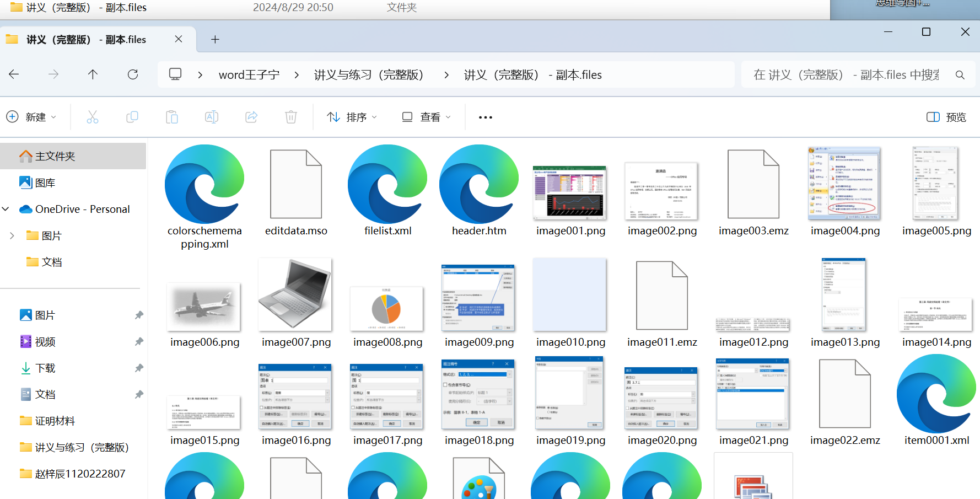
Task: Open the 赵梓辰1120222807 folder in sidebar
Action: pos(72,474)
